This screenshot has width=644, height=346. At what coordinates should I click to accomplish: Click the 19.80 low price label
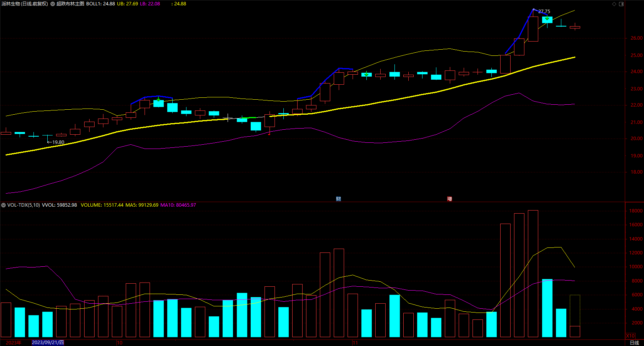click(x=58, y=142)
